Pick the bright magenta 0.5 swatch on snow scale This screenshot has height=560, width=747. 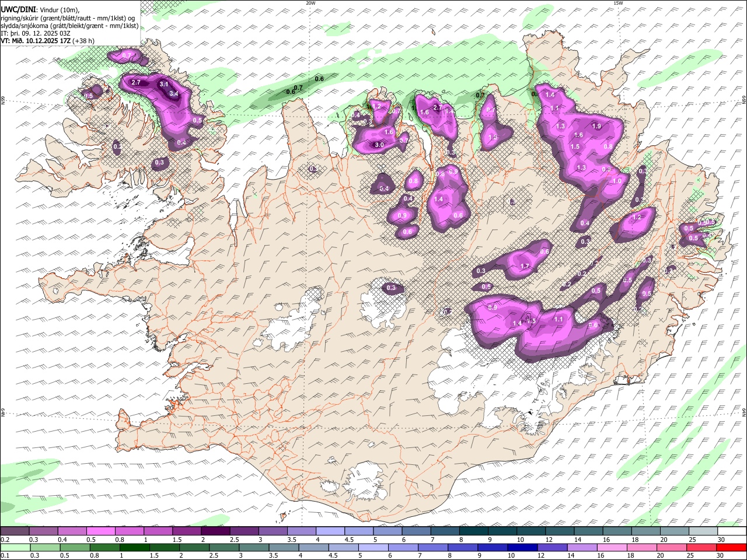[x=100, y=531]
